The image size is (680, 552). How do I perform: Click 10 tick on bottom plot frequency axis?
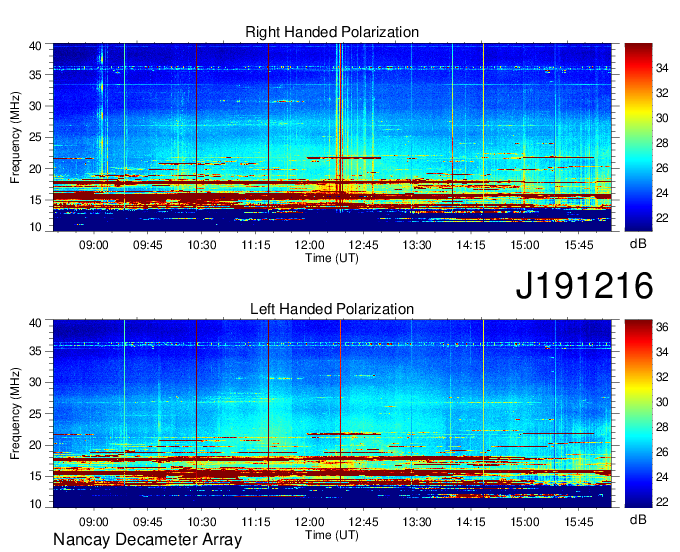35,504
